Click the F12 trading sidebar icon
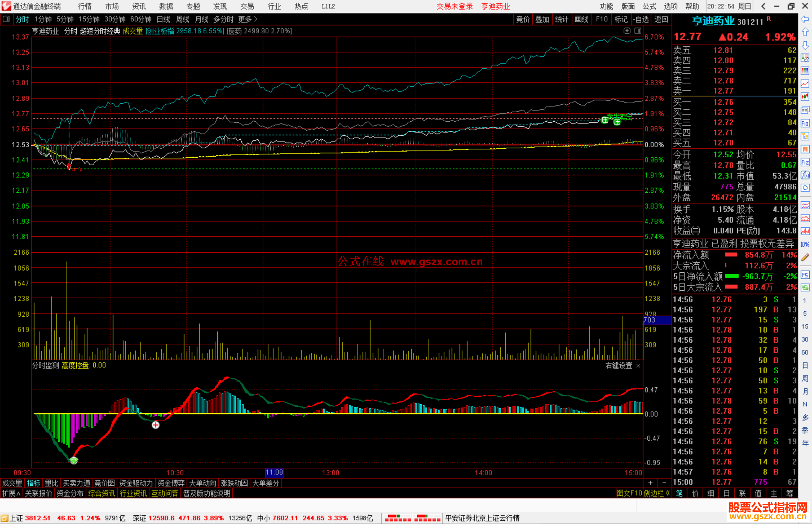Viewport: 812px width, 524px height. pos(805,162)
